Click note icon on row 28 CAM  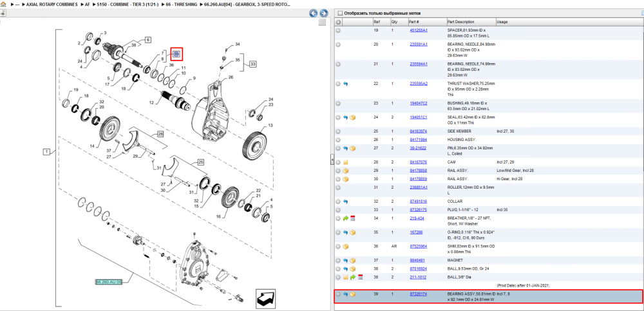345,162
